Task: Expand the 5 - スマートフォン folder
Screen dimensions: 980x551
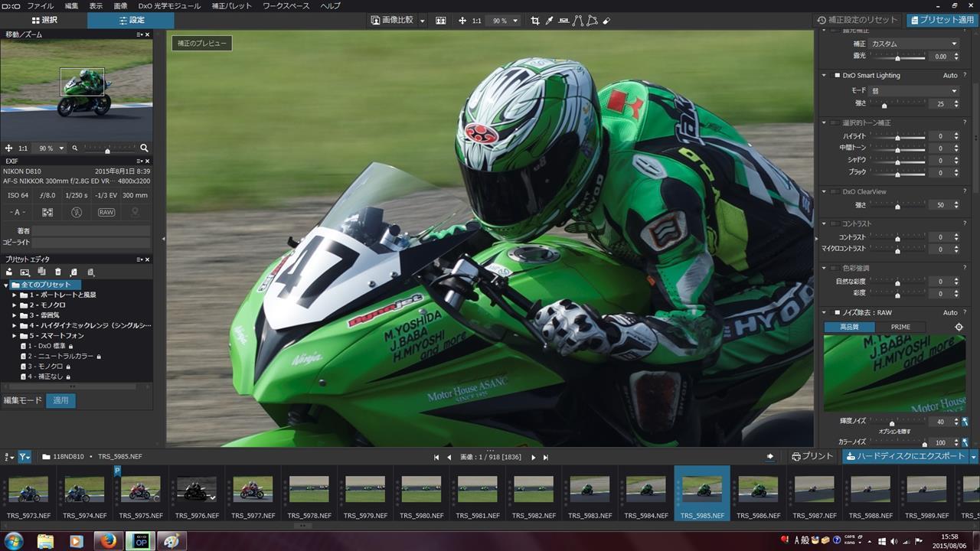Action: tap(14, 335)
